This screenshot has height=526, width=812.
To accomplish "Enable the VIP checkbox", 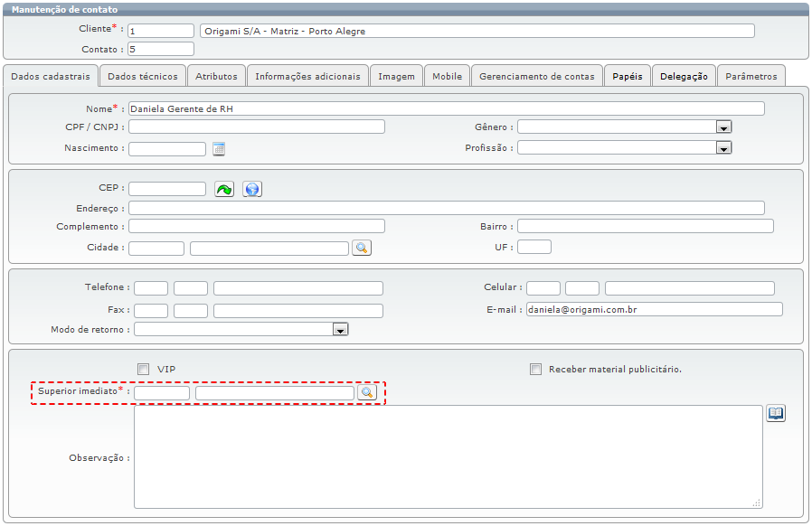I will [x=143, y=369].
